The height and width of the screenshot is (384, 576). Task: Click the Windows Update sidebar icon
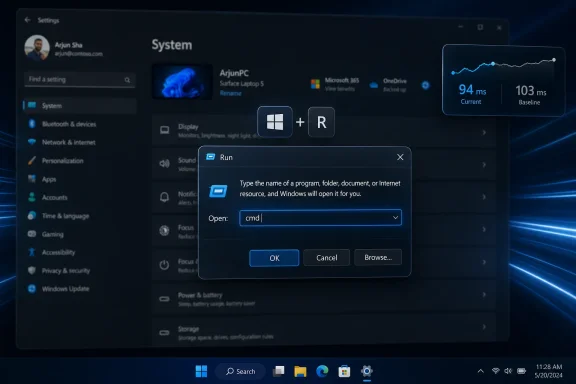(32, 289)
